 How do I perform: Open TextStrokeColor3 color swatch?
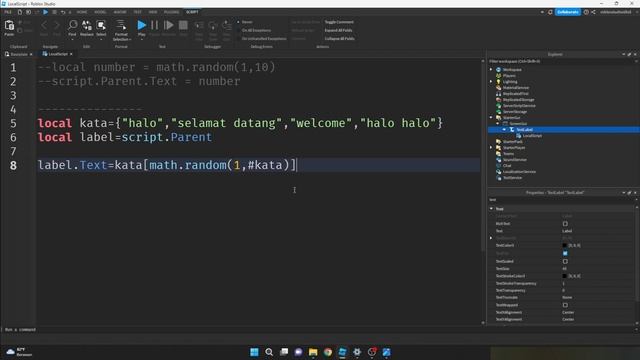[564, 276]
